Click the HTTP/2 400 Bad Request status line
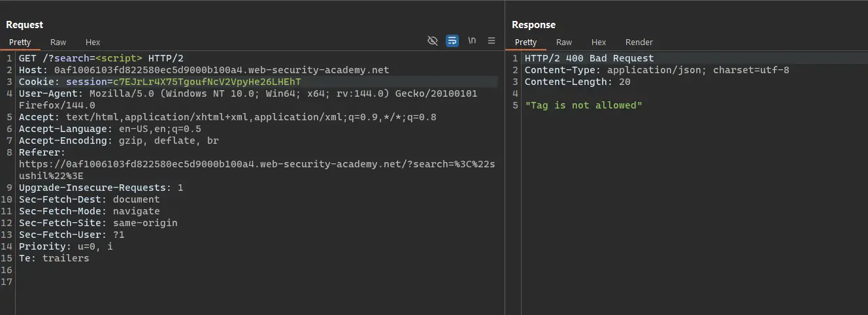Viewport: 868px width, 315px height. tap(589, 58)
